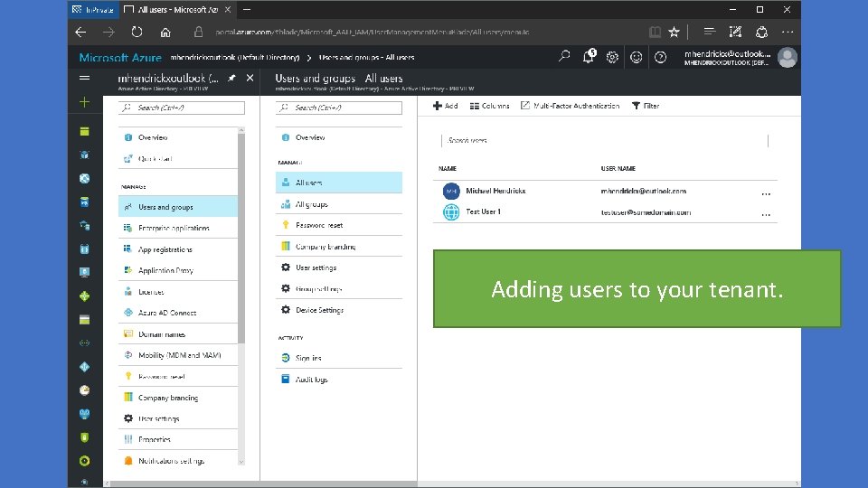Click Microsoft Azure logo text
The height and width of the screenshot is (488, 868).
coord(120,58)
